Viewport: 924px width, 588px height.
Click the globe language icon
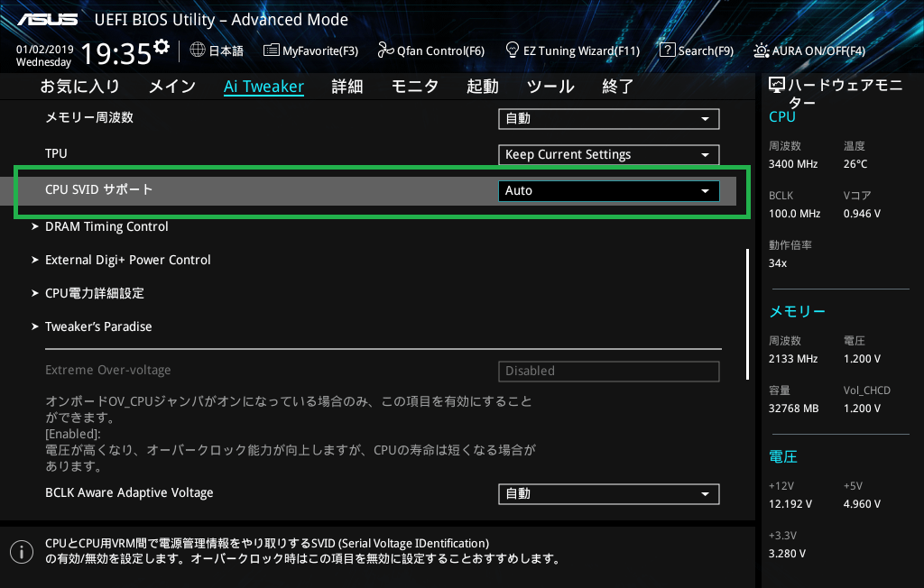[x=198, y=51]
